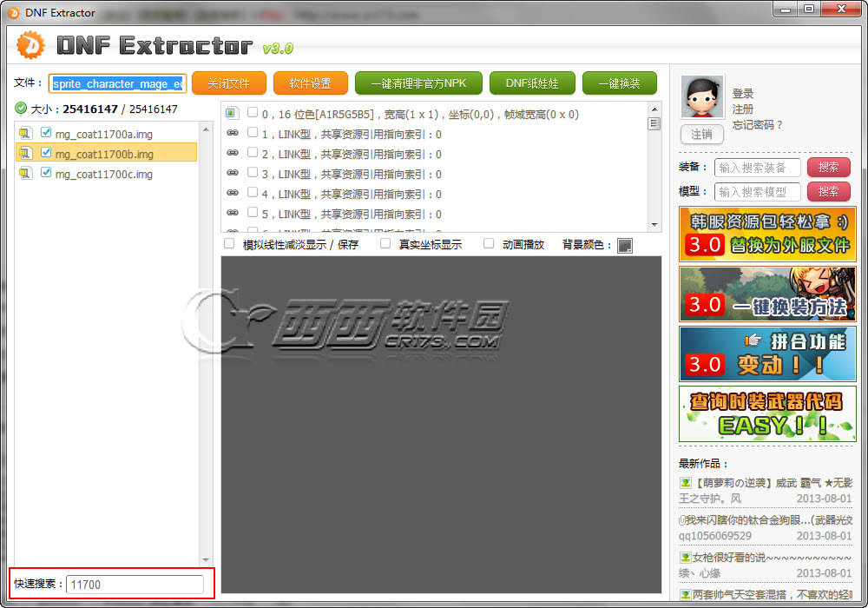Click icon beside 【萌萝莉の逆袭】 post

tap(686, 483)
